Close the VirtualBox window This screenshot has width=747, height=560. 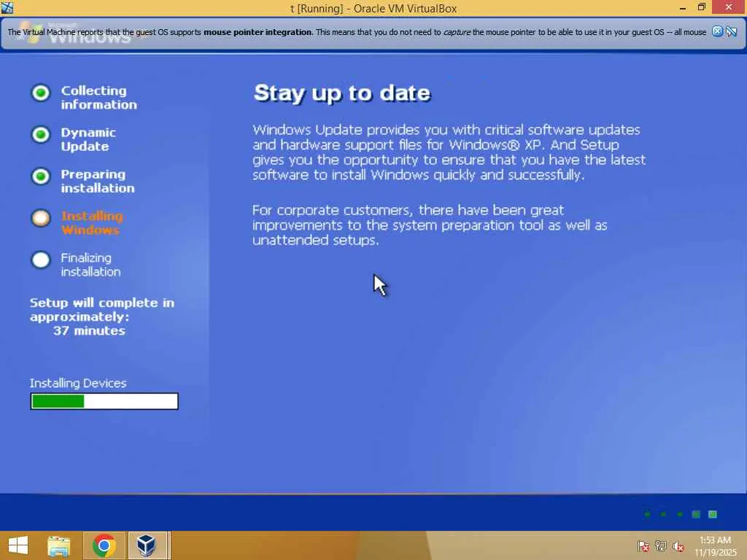729,7
